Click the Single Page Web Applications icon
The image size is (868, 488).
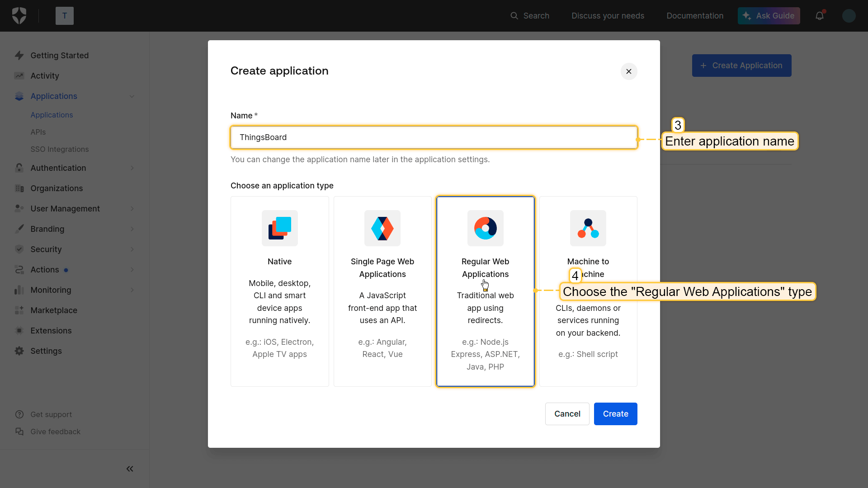382,228
